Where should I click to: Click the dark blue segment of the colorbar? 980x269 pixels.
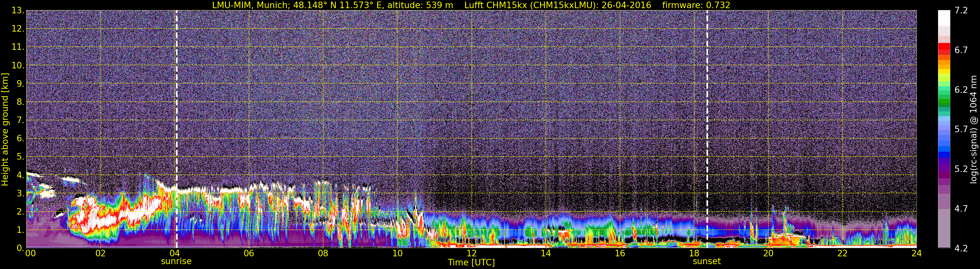coord(944,154)
